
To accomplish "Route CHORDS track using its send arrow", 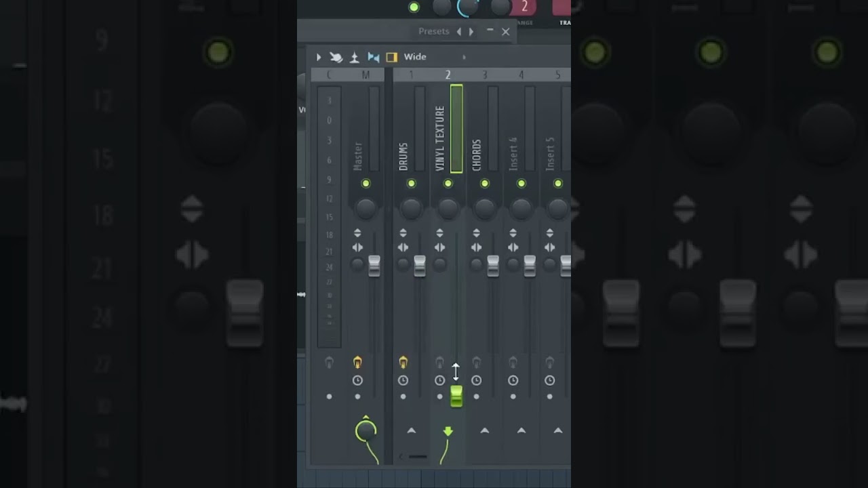I will coord(484,430).
